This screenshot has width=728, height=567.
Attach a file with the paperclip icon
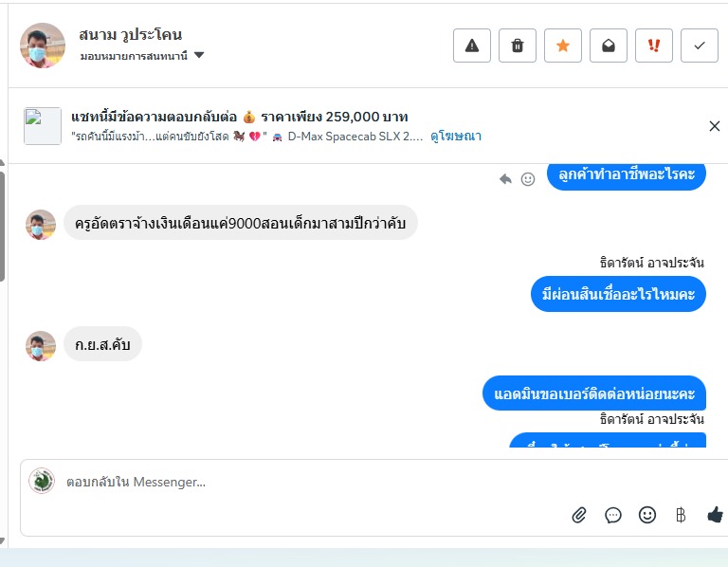pos(579,515)
